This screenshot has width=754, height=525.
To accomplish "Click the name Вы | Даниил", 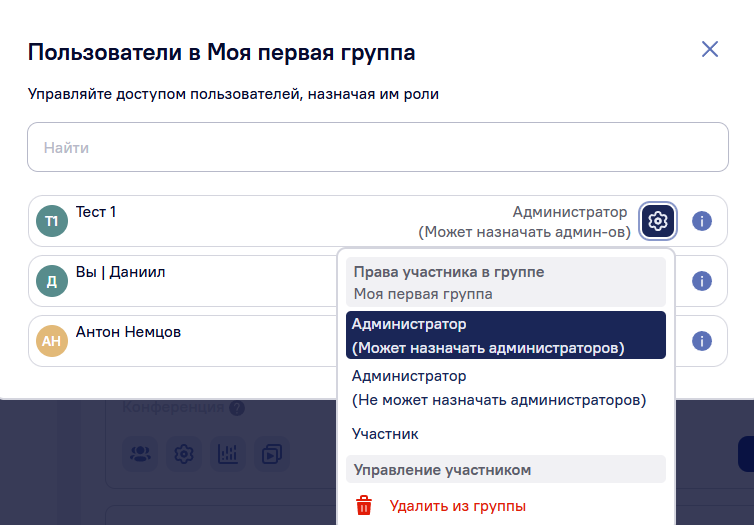I will [121, 272].
